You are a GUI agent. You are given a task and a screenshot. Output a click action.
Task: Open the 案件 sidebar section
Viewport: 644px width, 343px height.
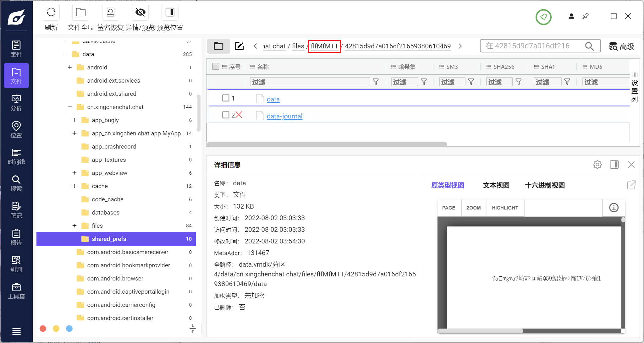click(16, 49)
